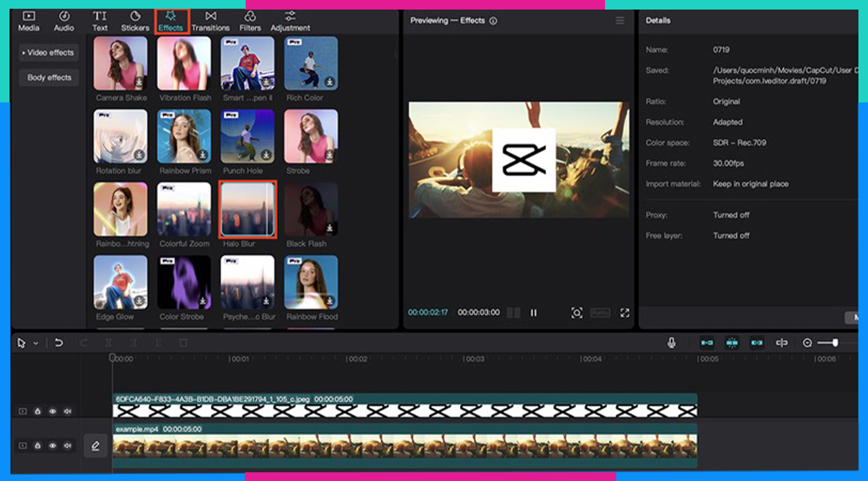Expand the Video effects category

pyautogui.click(x=48, y=53)
